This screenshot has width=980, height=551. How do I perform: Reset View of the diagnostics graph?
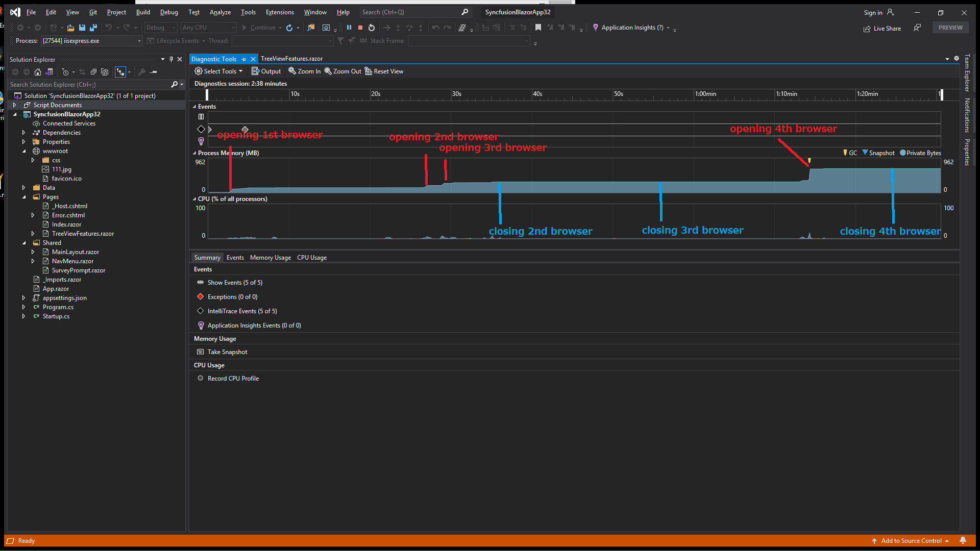click(384, 71)
